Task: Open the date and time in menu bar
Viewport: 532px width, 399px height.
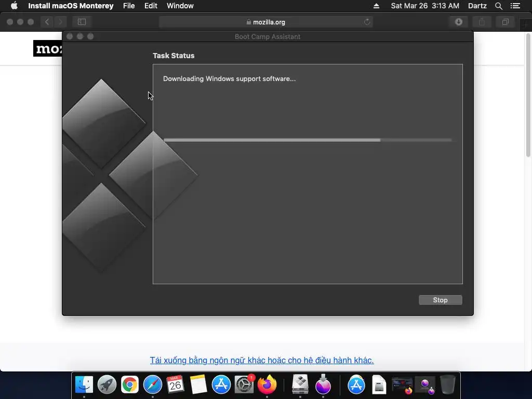Action: coord(425,6)
